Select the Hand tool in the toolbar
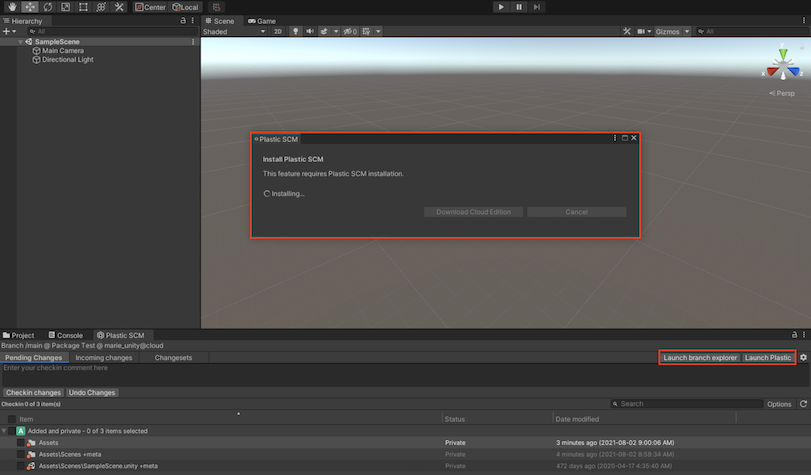Image resolution: width=811 pixels, height=475 pixels. pyautogui.click(x=11, y=7)
